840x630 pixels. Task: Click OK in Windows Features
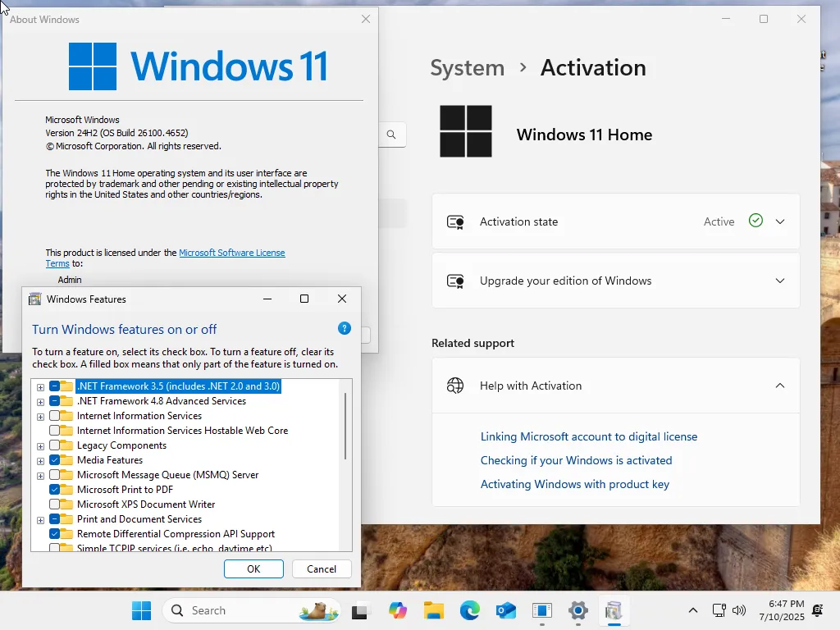click(253, 569)
